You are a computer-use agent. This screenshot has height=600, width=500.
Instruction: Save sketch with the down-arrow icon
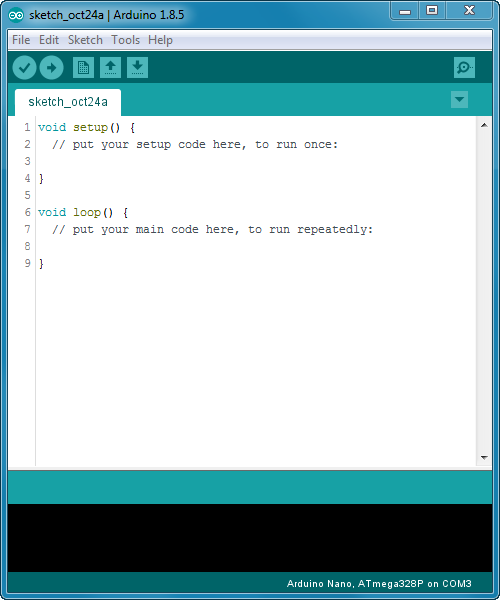coord(137,68)
